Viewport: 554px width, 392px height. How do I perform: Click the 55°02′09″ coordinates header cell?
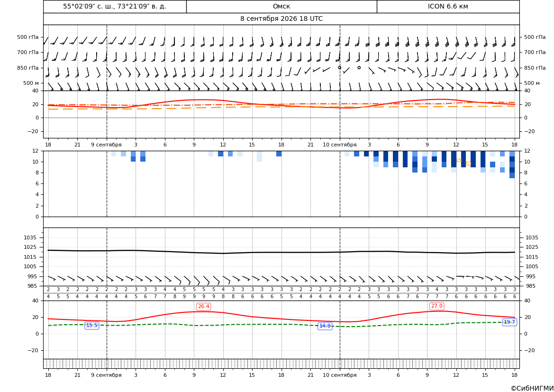point(115,6)
